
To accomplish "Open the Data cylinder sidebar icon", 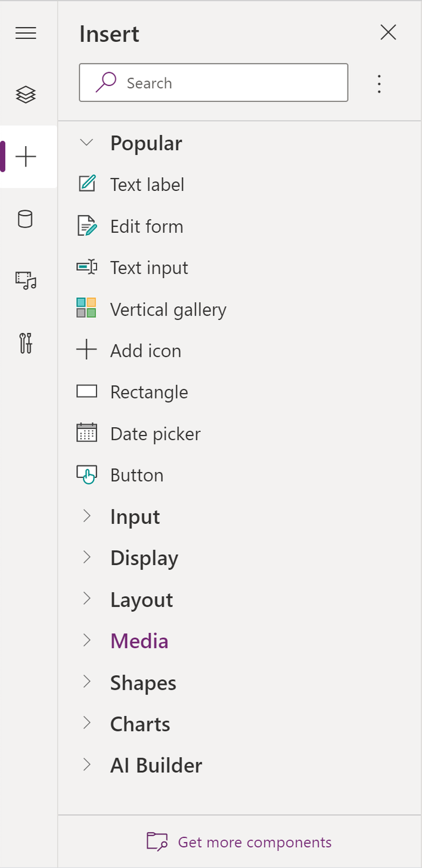I will pyautogui.click(x=26, y=220).
